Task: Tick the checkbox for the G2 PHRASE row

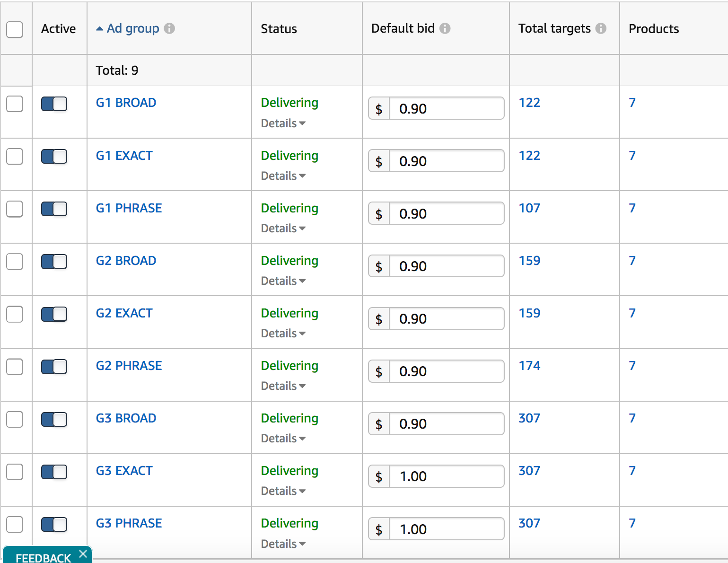Action: click(x=15, y=366)
